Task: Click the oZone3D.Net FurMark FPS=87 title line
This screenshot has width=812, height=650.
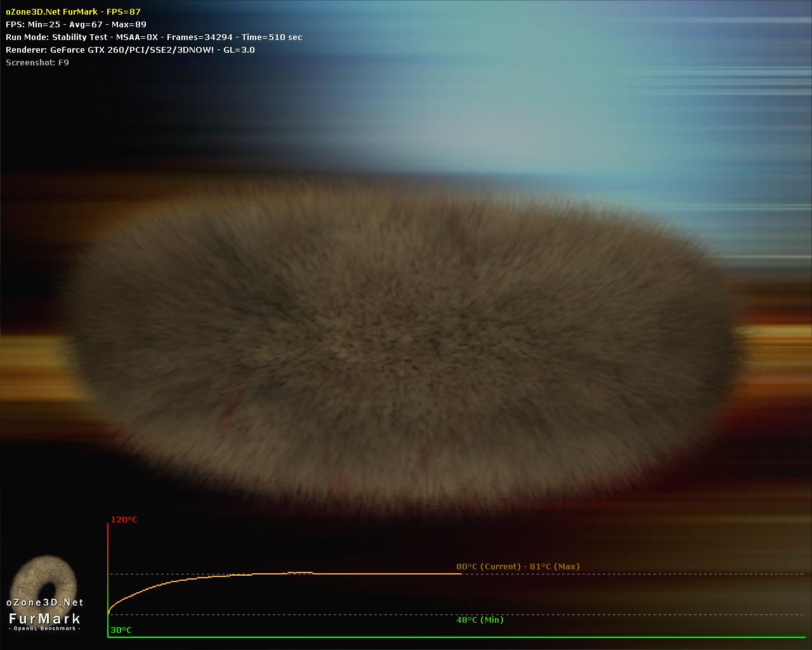Action: [x=73, y=11]
